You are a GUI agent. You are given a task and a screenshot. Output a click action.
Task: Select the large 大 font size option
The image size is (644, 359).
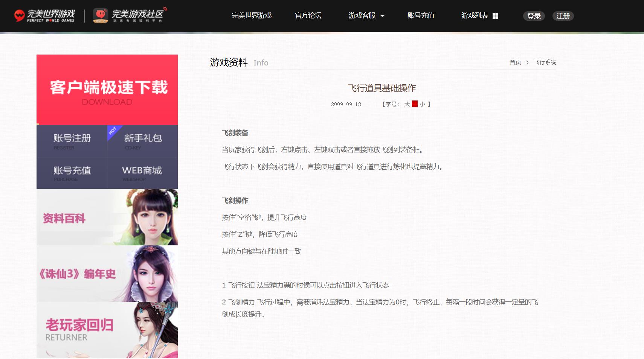click(x=407, y=104)
